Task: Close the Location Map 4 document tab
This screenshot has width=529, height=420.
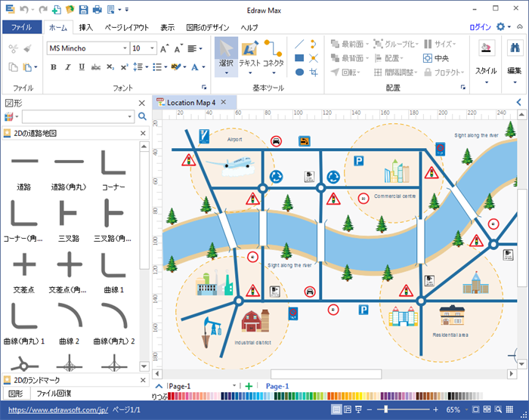Action: [x=224, y=102]
